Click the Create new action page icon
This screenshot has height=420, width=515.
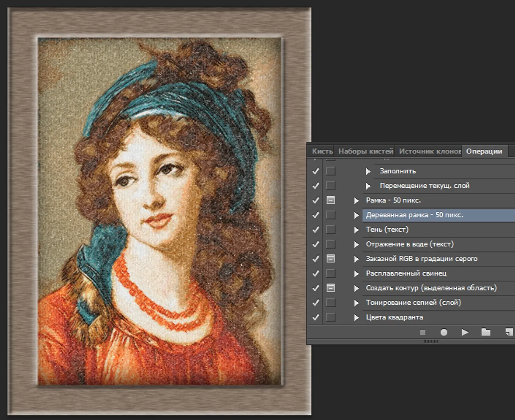509,332
